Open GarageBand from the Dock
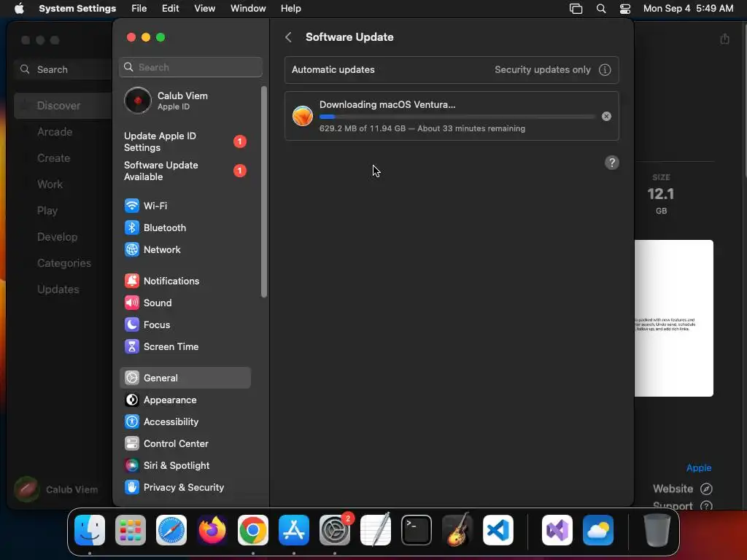Viewport: 747px width, 560px height. pyautogui.click(x=457, y=530)
